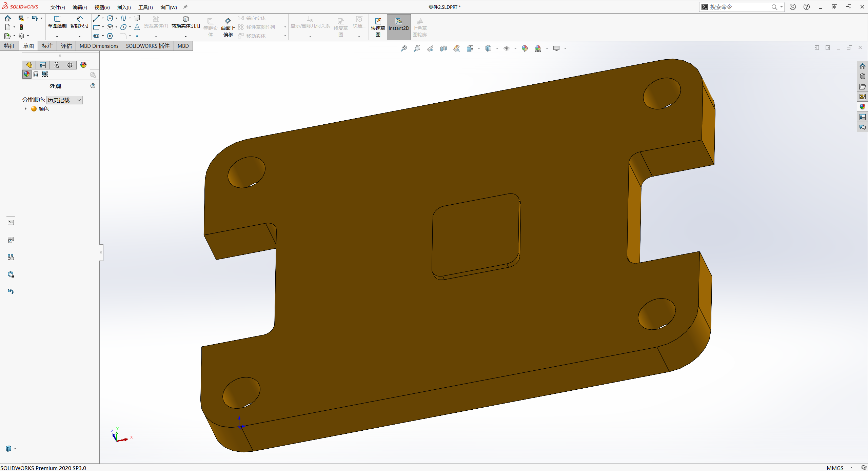The image size is (868, 471).
Task: Toggle the Appearances view button in panel
Action: (x=27, y=74)
